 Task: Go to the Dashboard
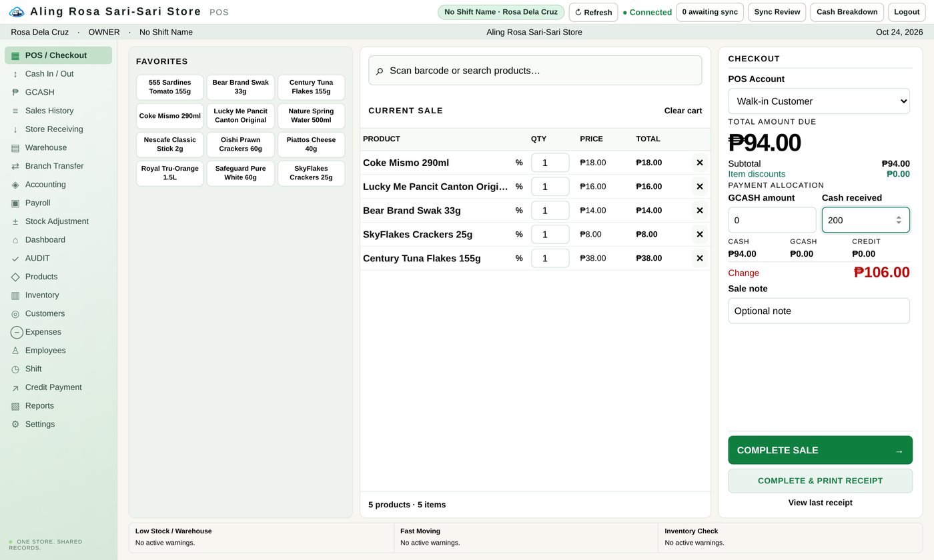[x=58, y=240]
